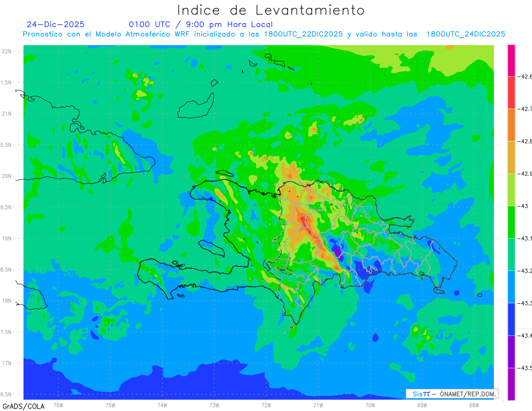Click the 'SisTT - ONAMET/REP.DOM.' label box

click(x=452, y=394)
